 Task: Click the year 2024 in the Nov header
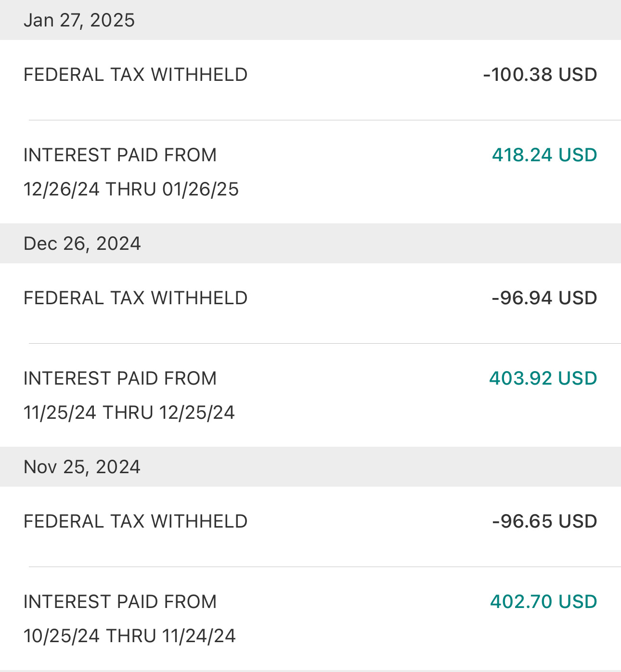118,467
